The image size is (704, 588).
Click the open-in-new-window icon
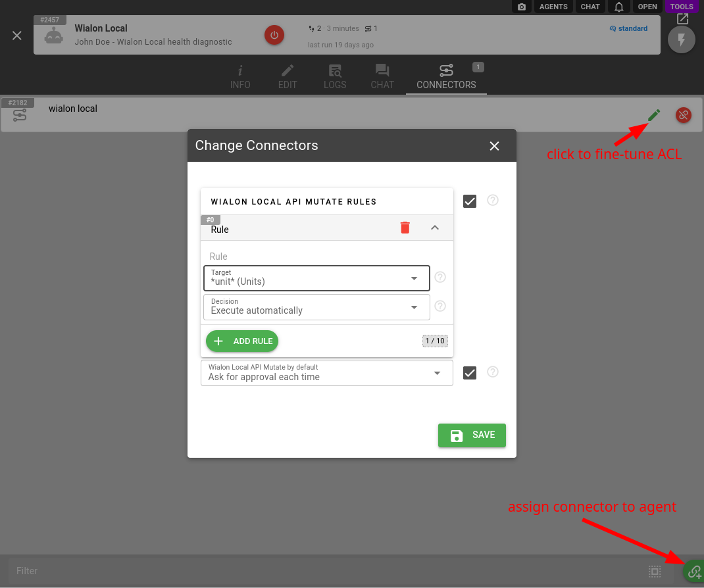pos(682,19)
